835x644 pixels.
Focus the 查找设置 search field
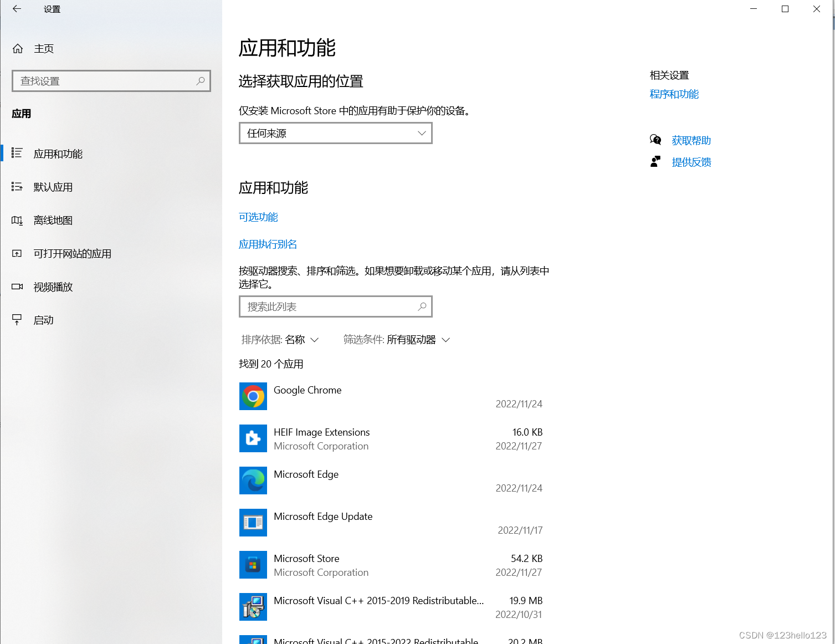pos(111,81)
